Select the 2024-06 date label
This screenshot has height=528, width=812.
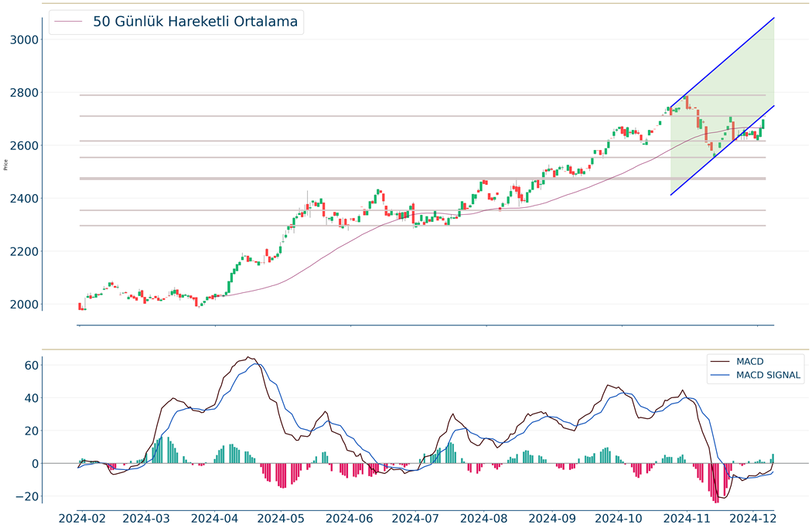click(350, 519)
